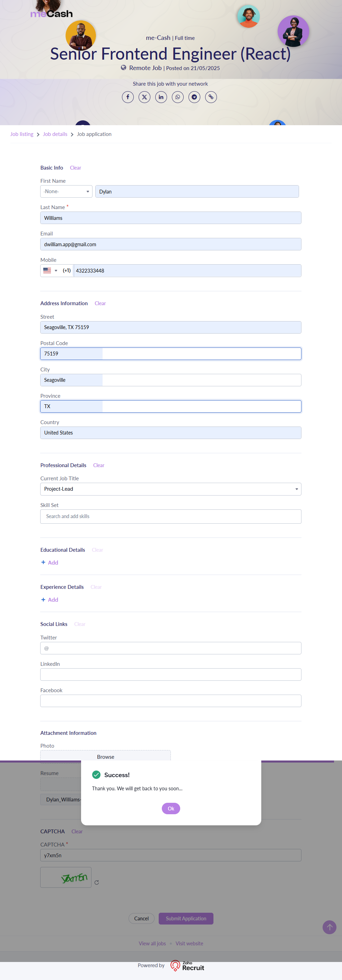
Task: Clear the Basic Info section
Action: (75, 168)
